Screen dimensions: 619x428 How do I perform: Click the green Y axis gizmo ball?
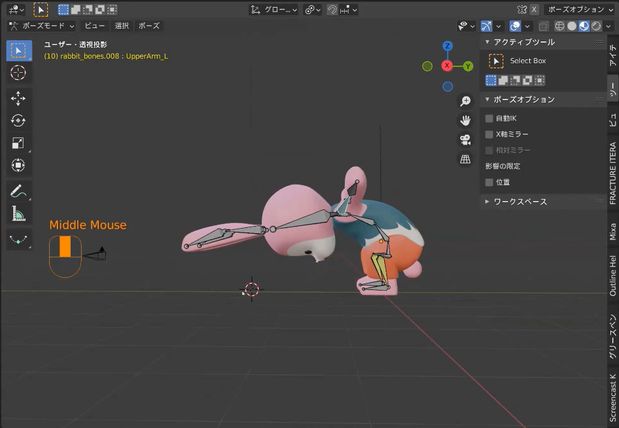[x=468, y=66]
